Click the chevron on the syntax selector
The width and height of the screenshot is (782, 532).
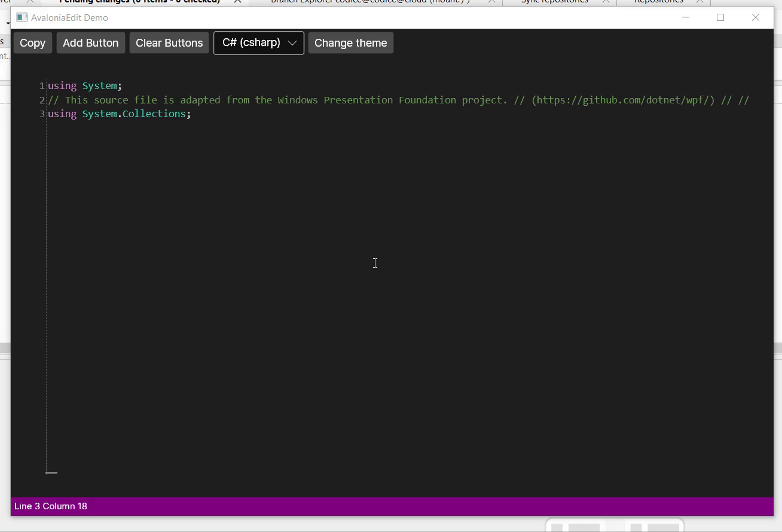[292, 42]
